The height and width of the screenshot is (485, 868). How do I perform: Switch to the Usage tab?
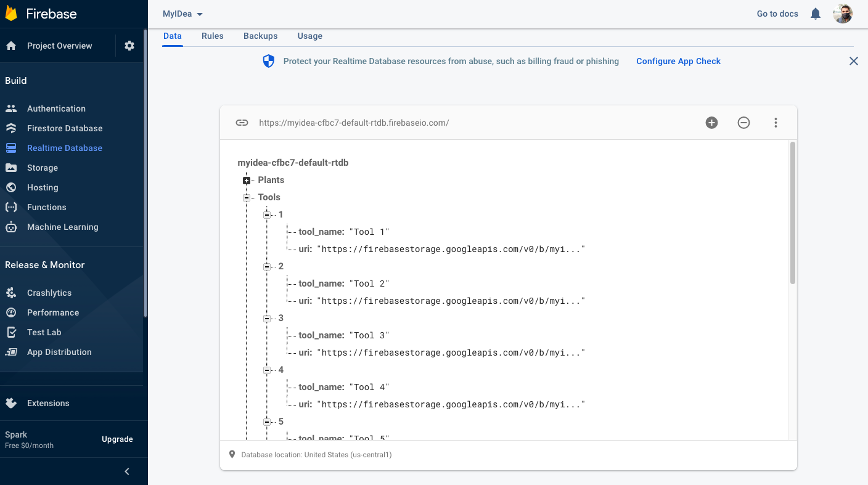click(310, 36)
